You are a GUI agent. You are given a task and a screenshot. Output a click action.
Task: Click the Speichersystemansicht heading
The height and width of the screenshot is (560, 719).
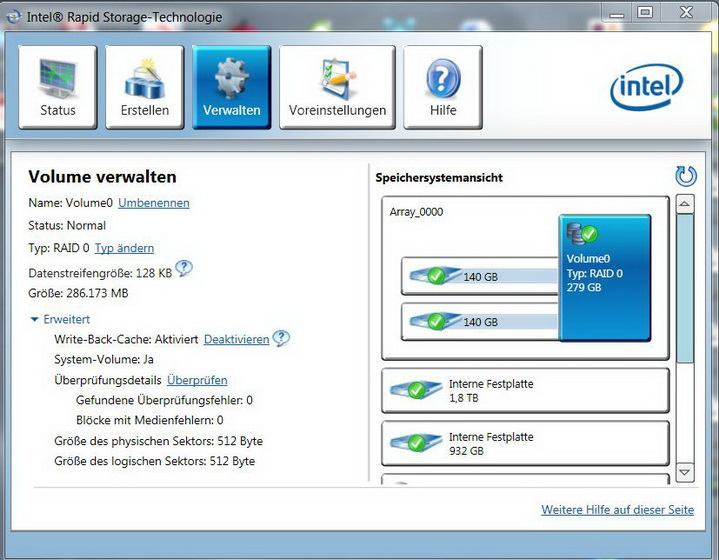pyautogui.click(x=439, y=178)
